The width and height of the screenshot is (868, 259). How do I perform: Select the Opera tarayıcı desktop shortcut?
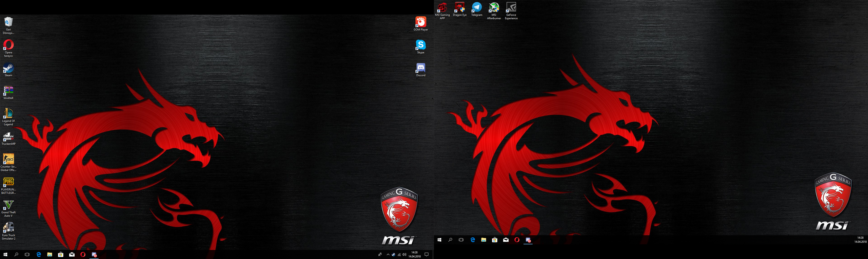(8, 48)
